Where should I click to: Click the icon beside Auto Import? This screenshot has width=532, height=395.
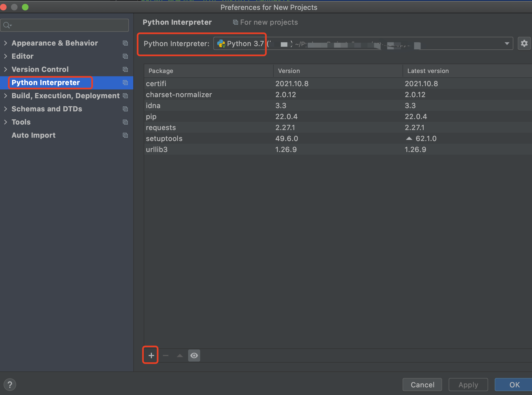(x=125, y=135)
